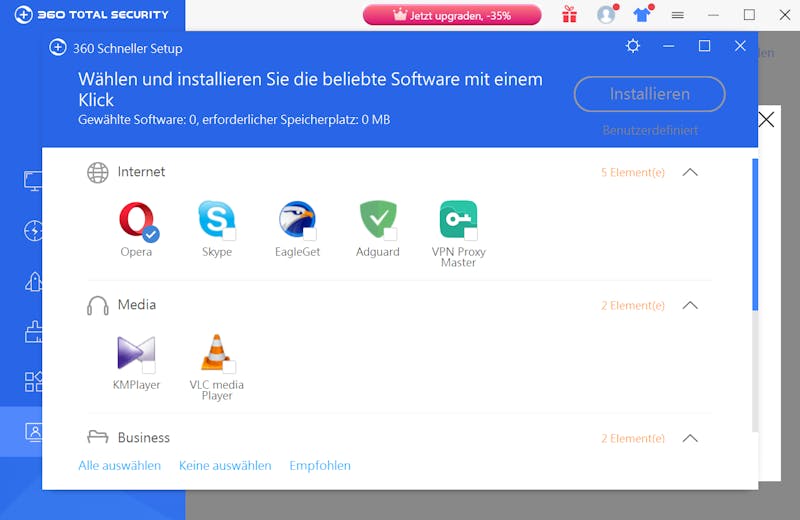
Task: Click the 360 Total Security logo icon
Action: pos(23,14)
